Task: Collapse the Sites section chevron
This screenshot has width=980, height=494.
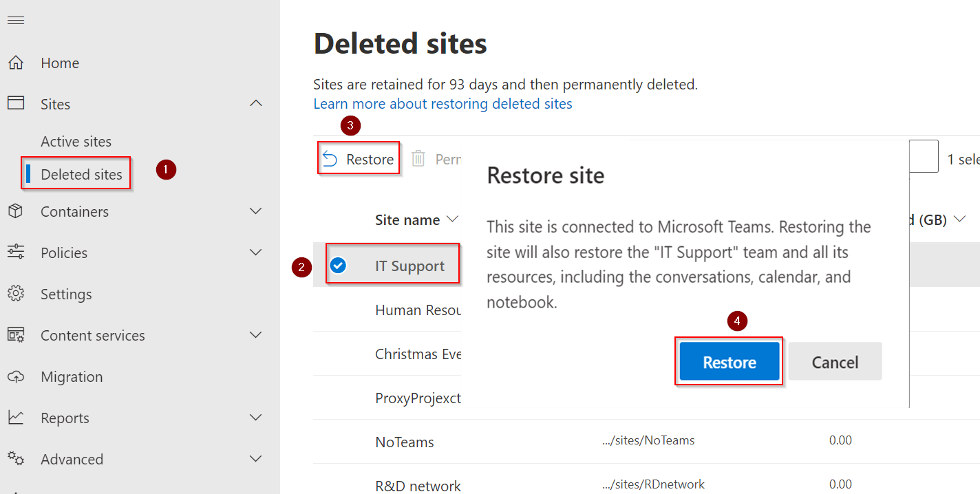Action: pyautogui.click(x=255, y=103)
